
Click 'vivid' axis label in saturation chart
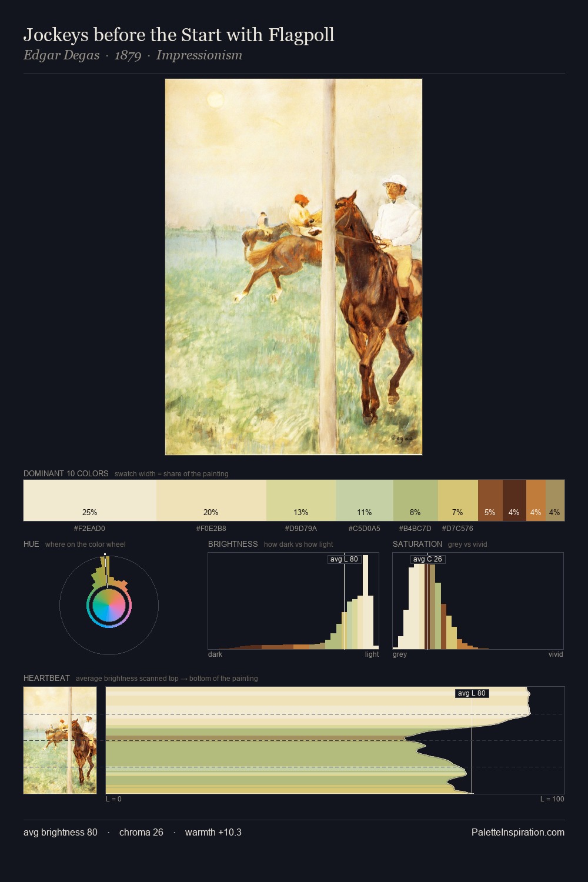click(556, 654)
